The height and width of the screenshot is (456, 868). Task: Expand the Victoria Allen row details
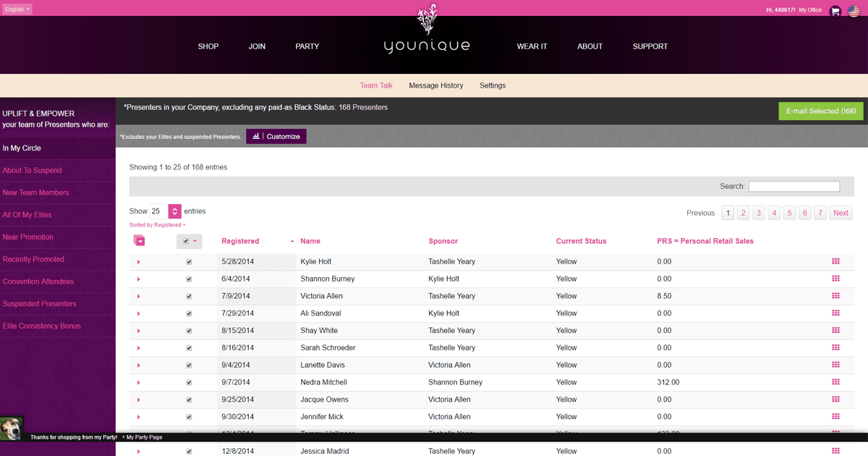(138, 297)
